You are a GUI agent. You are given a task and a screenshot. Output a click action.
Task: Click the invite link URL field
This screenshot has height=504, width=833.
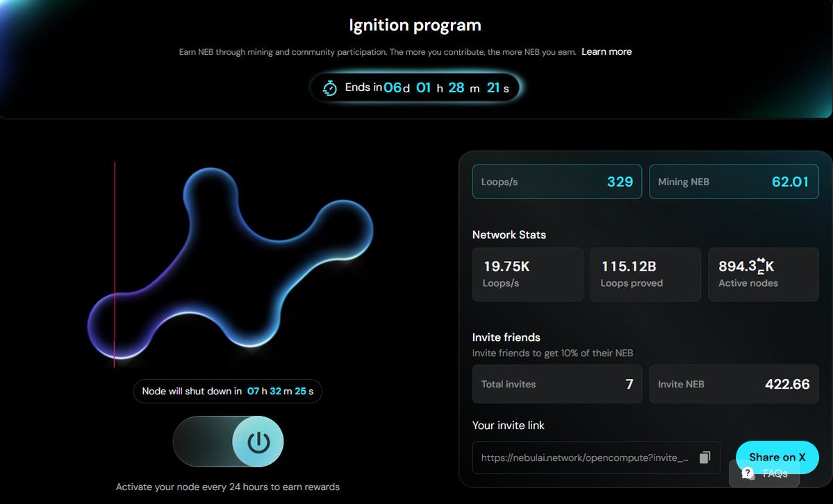[596, 457]
